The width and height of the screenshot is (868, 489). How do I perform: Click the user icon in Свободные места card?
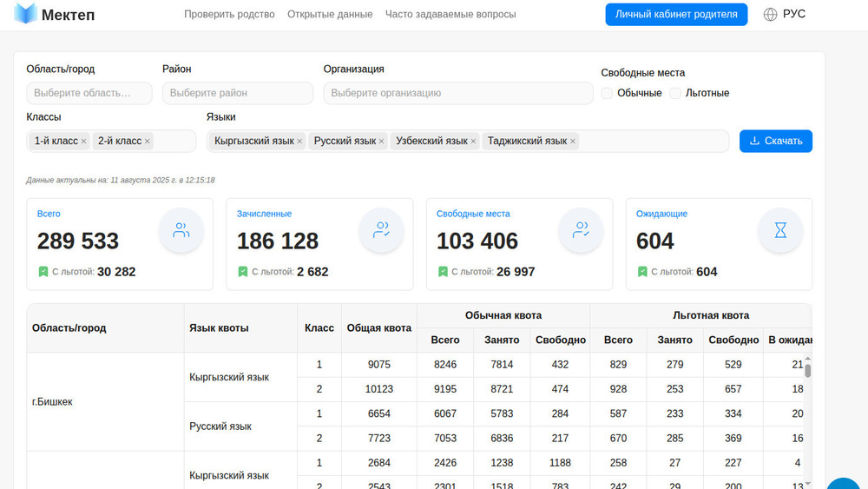[x=581, y=230]
